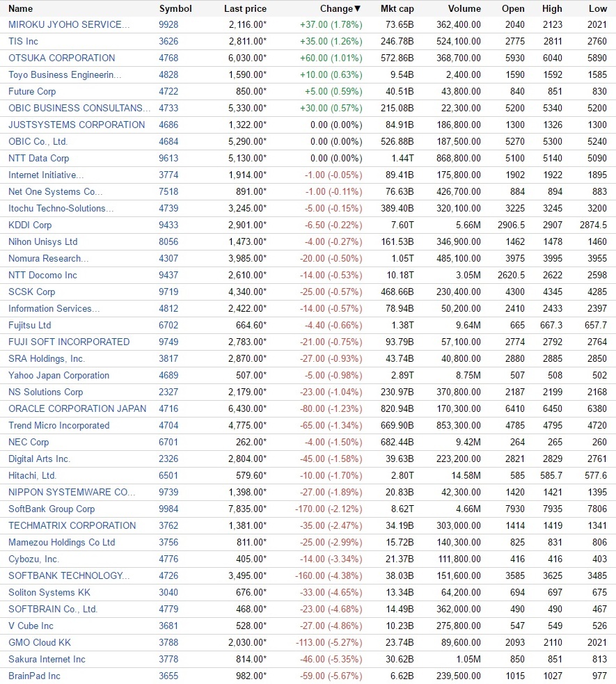Open OBIC Co., Ltd. link
Image resolution: width=616 pixels, height=684 pixels.
(38, 142)
